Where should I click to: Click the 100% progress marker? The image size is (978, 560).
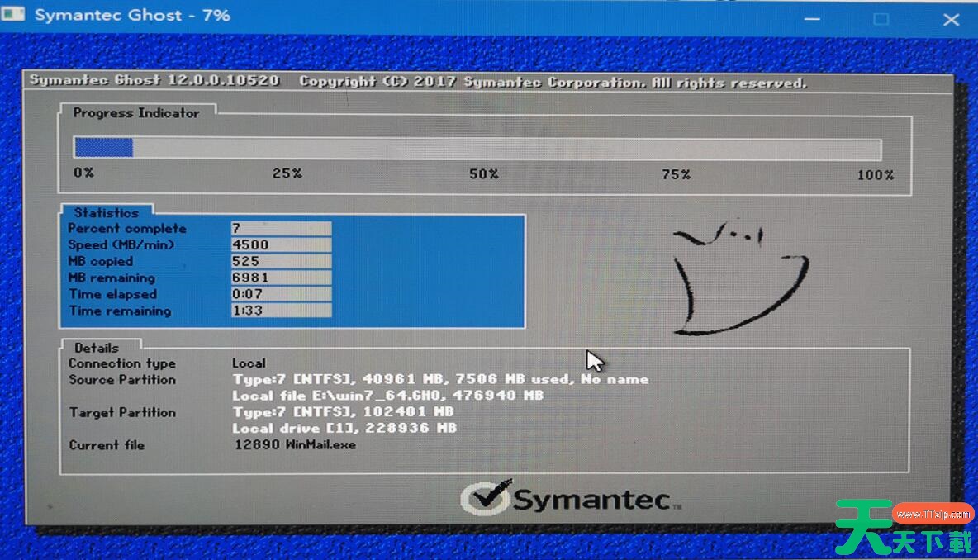tap(875, 175)
